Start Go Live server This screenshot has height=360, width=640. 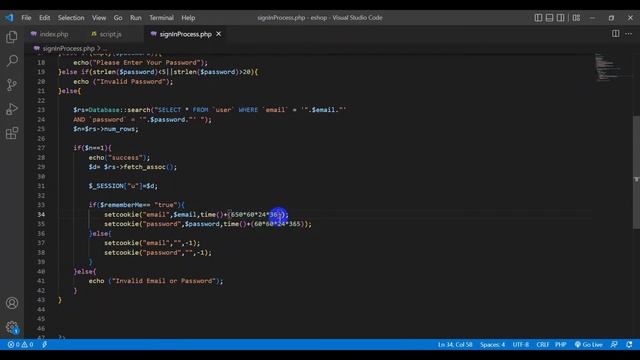pyautogui.click(x=589, y=344)
